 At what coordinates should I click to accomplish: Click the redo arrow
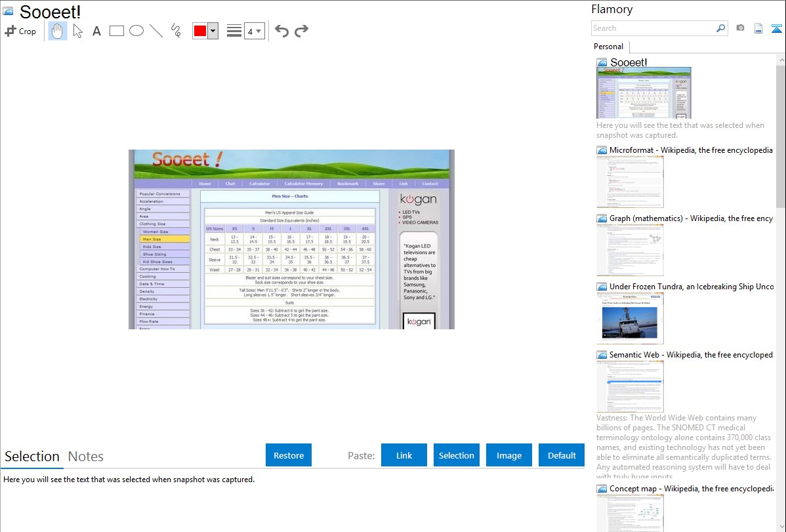pos(301,31)
